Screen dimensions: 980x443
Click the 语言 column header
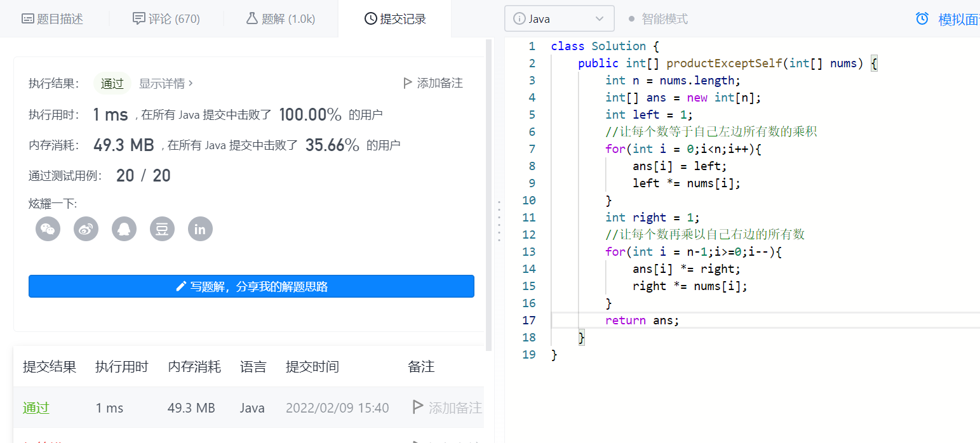tap(253, 366)
